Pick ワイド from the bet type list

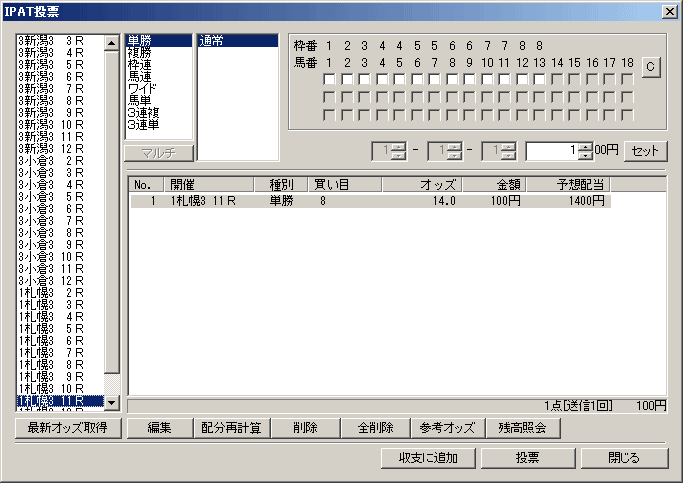142,88
